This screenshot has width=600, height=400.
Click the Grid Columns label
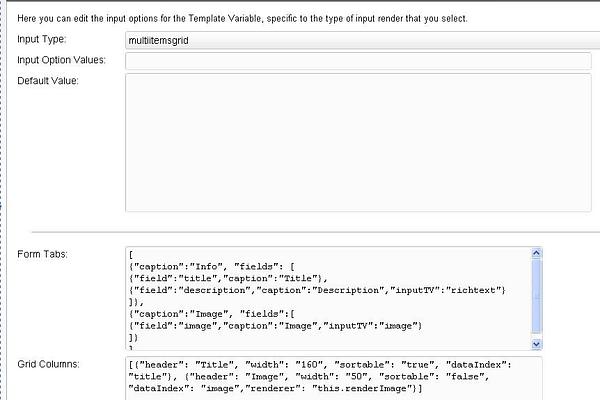(x=48, y=364)
